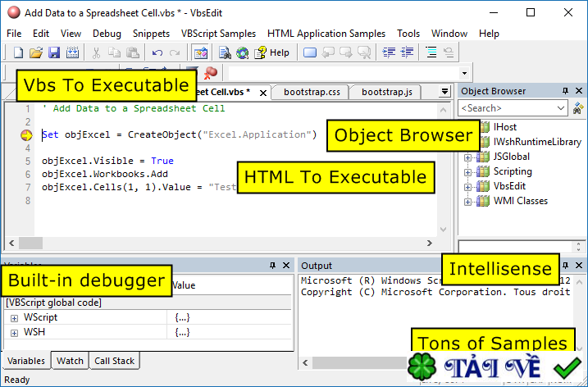
Task: Open the File menu
Action: click(14, 34)
